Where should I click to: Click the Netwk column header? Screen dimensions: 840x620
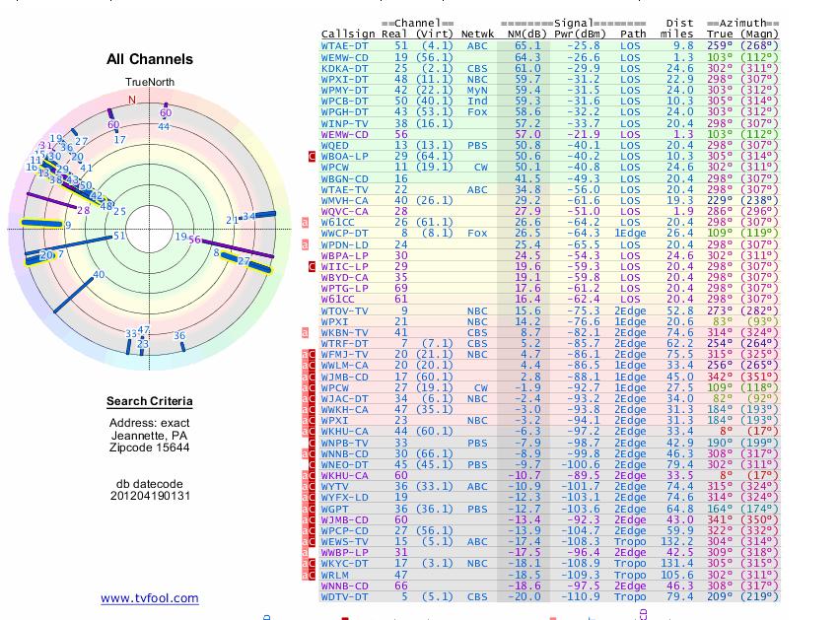[x=477, y=34]
